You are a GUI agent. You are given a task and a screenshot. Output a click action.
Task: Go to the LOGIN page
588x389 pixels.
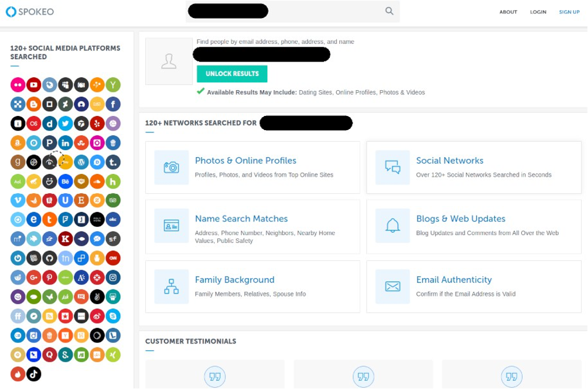(x=538, y=12)
